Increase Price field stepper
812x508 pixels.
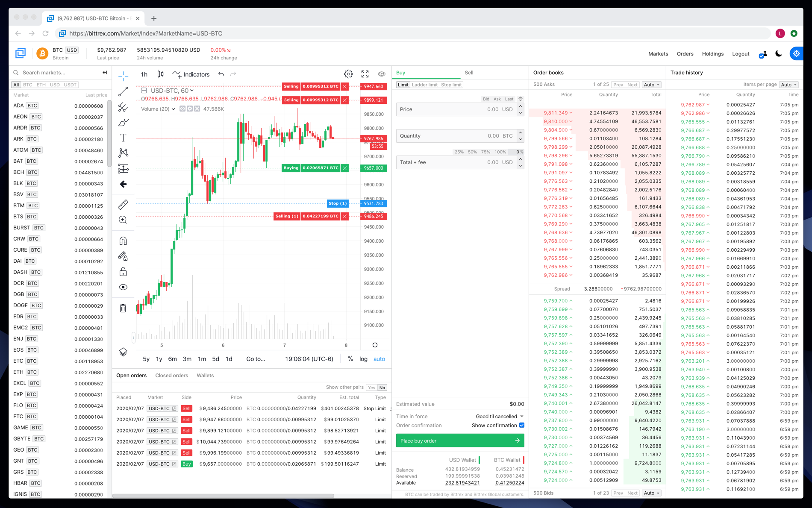click(521, 106)
